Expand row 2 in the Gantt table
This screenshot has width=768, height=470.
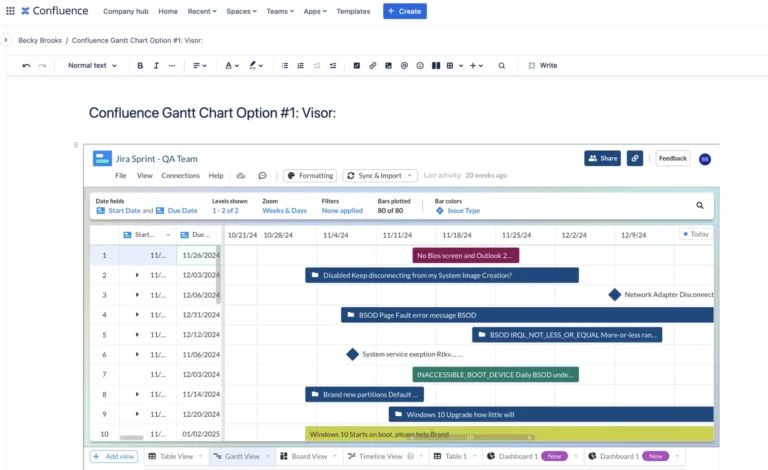(137, 275)
